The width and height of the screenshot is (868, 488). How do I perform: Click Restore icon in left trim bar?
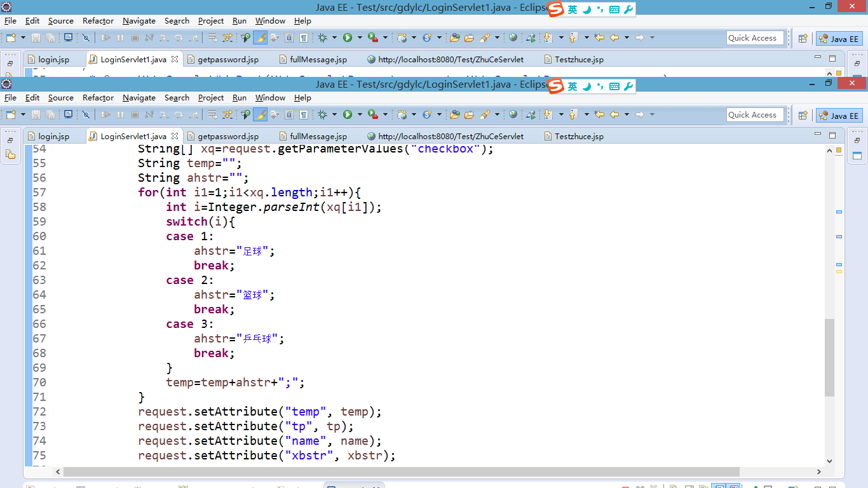(10, 140)
